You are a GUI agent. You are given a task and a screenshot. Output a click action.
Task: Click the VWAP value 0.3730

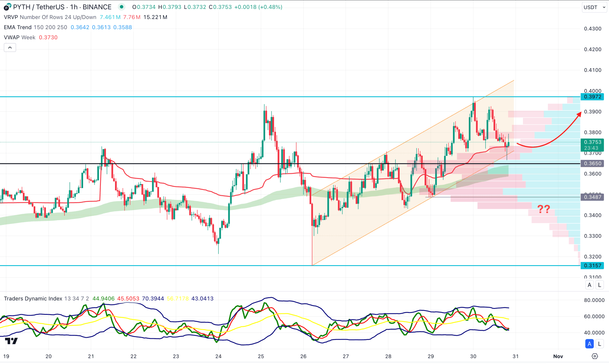pos(48,37)
